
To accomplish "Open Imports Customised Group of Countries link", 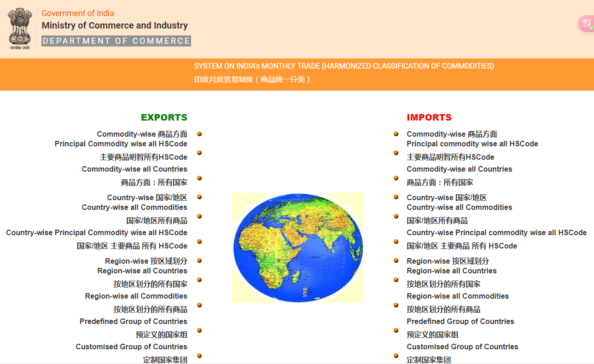I will pyautogui.click(x=462, y=347).
